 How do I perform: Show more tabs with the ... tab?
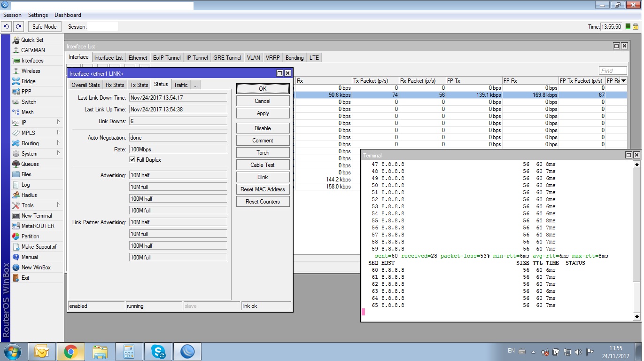pos(195,85)
